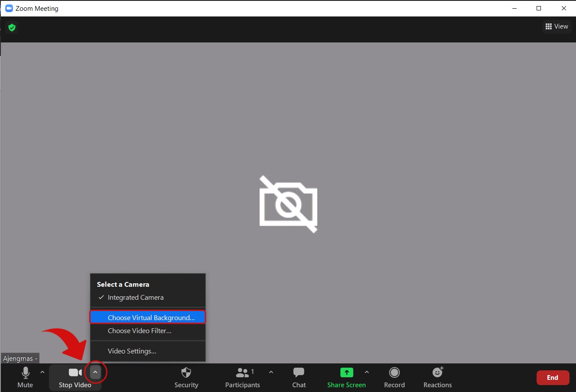Click the Ajengmas name label
Viewport: 576px width, 392px height.
(x=20, y=358)
